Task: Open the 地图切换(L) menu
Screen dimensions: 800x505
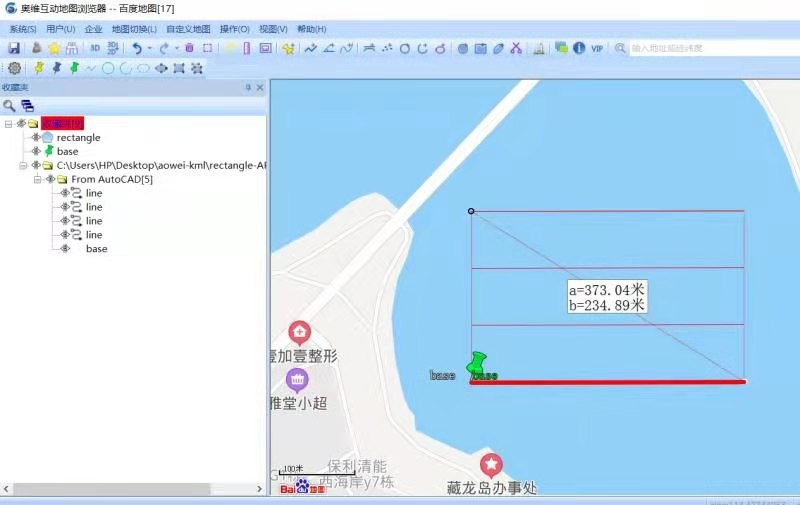Action: click(134, 29)
